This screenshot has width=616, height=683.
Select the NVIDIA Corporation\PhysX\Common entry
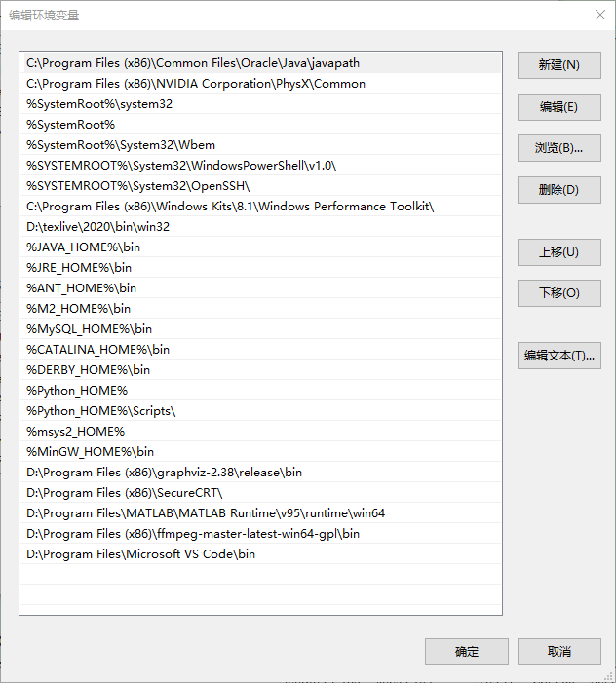coord(260,84)
